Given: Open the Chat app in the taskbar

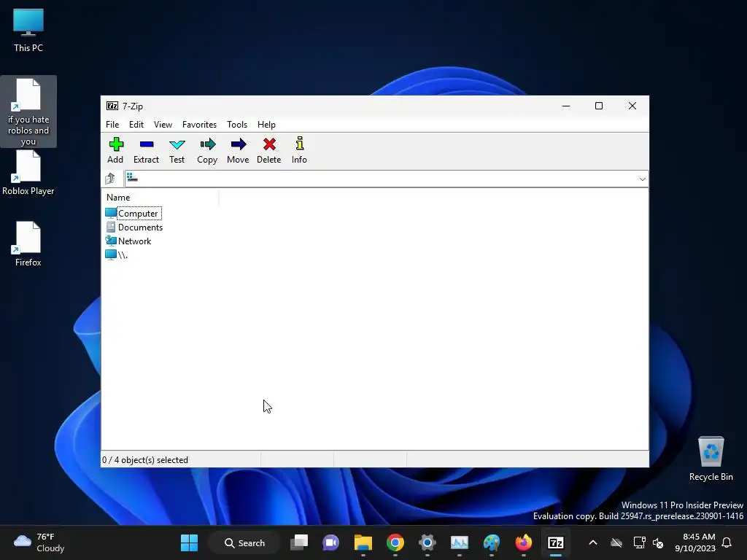Looking at the screenshot, I should pyautogui.click(x=330, y=542).
